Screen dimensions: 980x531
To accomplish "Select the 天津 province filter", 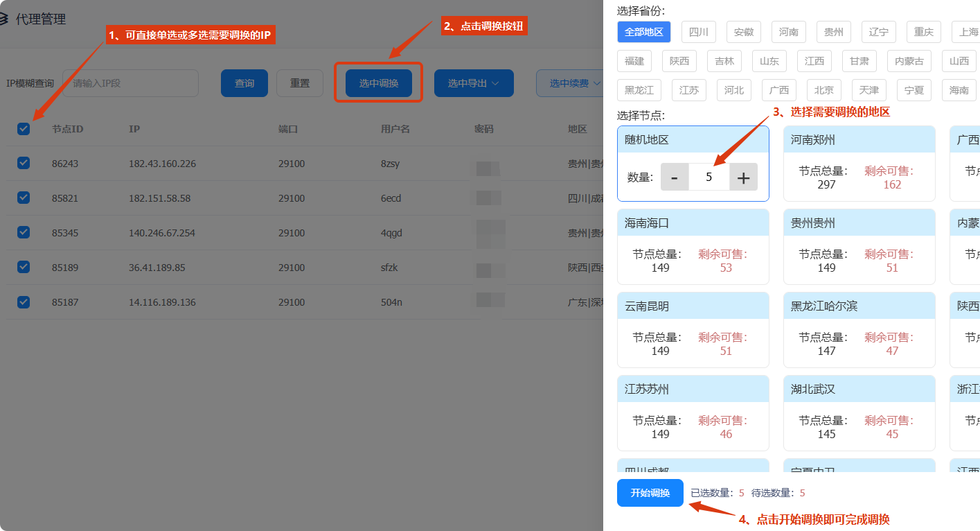I will [x=869, y=90].
